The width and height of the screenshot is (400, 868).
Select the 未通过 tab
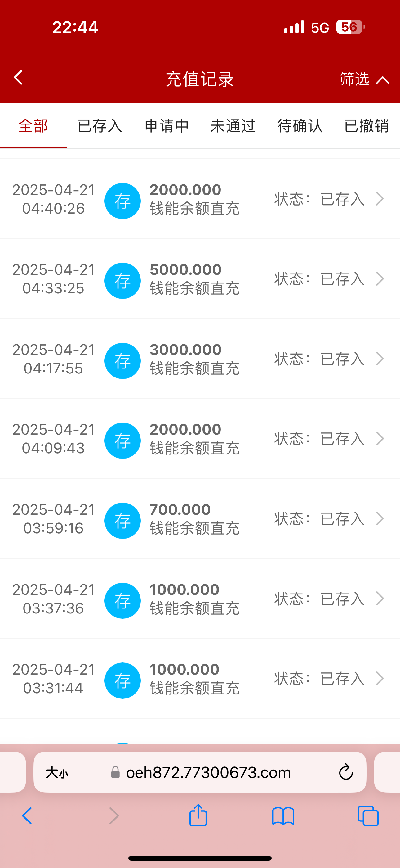pos(233,126)
